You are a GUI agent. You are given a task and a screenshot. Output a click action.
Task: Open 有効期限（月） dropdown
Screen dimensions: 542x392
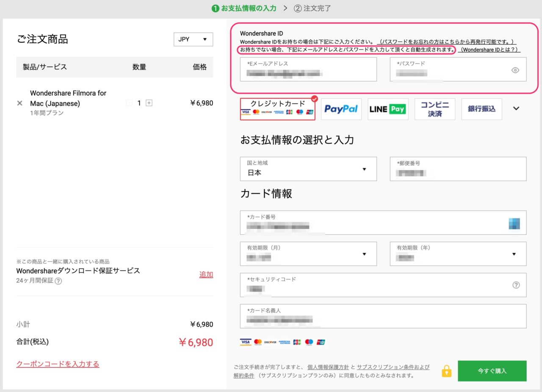308,254
